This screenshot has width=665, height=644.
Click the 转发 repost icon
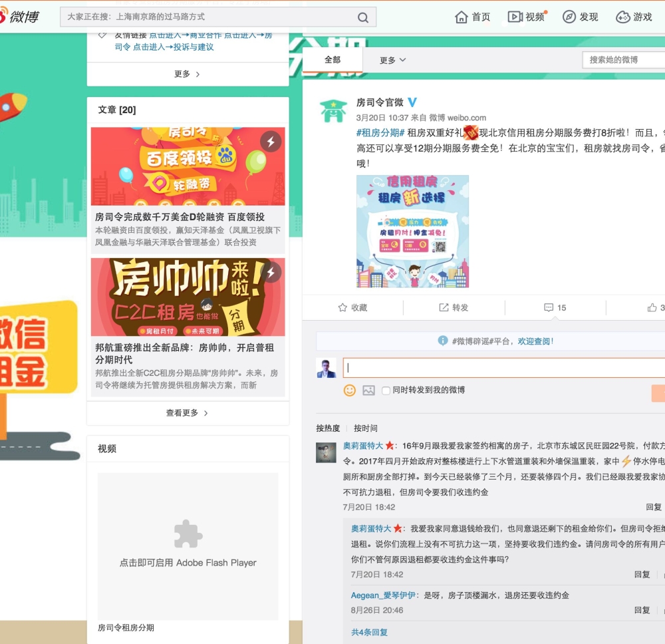[x=444, y=307]
